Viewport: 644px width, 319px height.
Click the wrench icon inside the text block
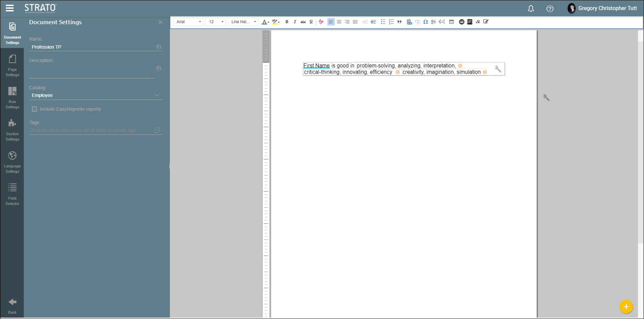pos(498,69)
